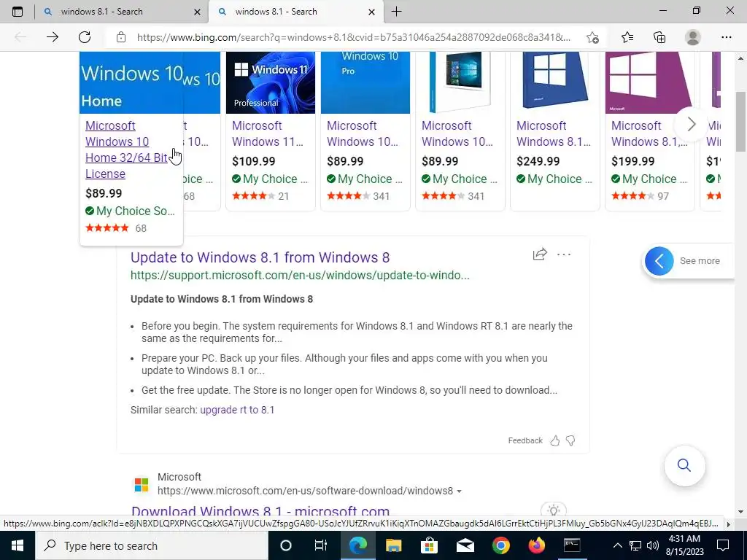This screenshot has height=560, width=747.
Task: Give thumbs up feedback on result
Action: point(555,440)
